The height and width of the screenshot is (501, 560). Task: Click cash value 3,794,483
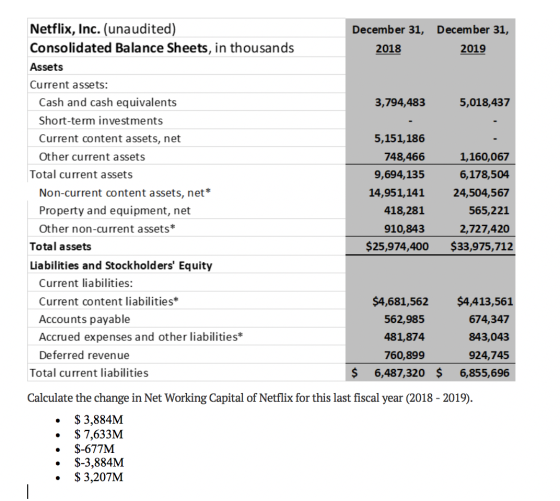click(x=400, y=102)
